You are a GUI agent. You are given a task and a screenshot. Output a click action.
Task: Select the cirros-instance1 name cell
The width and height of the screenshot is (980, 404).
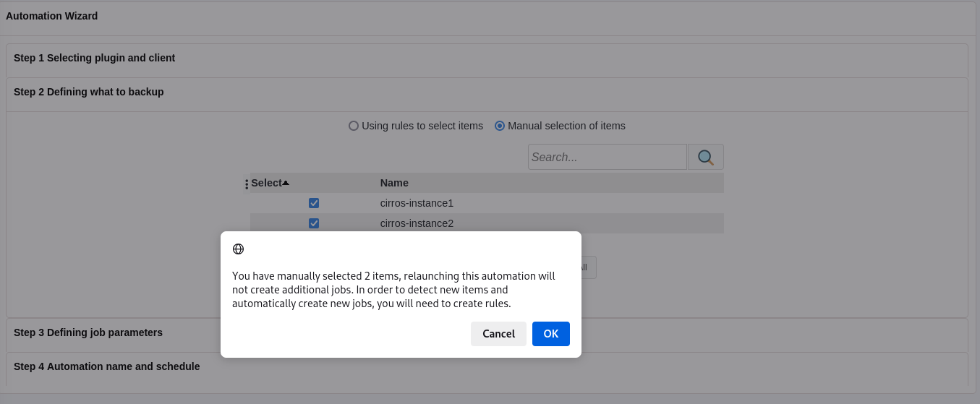417,203
